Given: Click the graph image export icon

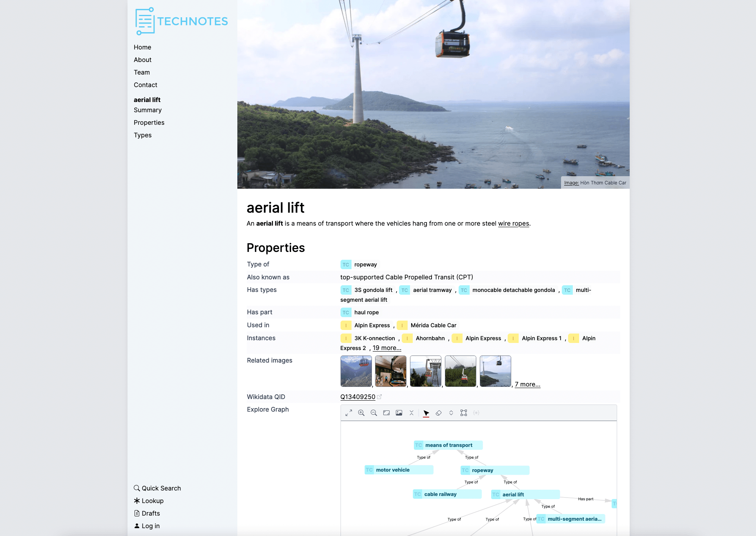Looking at the screenshot, I should click(399, 413).
